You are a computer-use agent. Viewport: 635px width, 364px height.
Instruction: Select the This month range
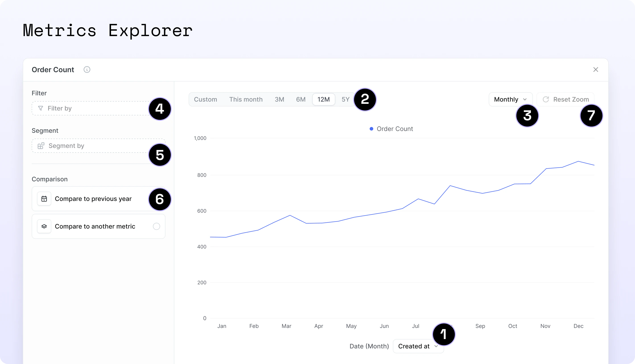246,100
